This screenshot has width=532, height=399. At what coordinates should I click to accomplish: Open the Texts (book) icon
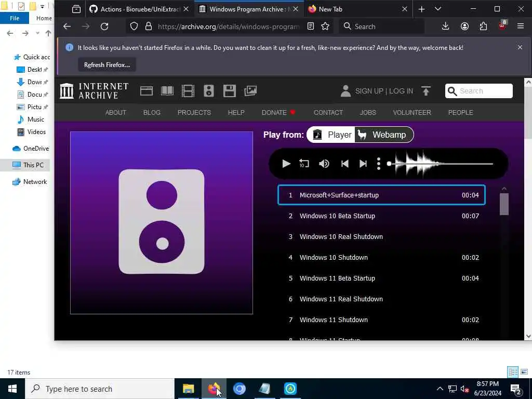coord(167,91)
